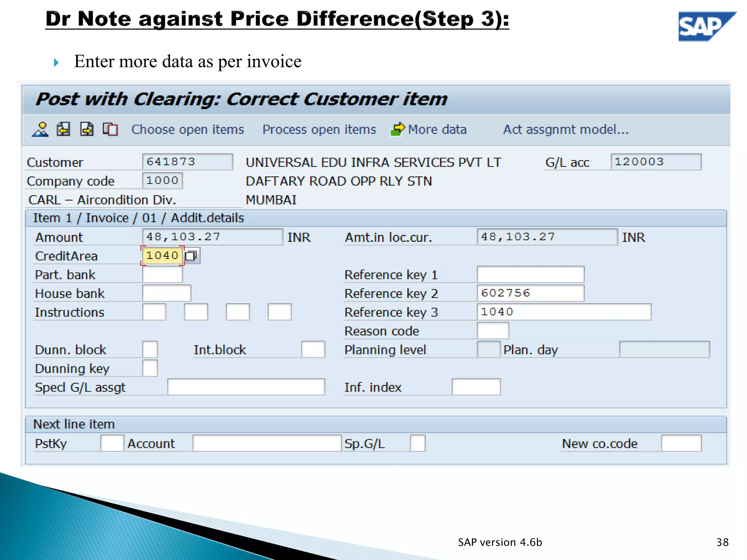Viewport: 747px width, 560px height.
Task: Click the House bank input field
Action: 167,293
